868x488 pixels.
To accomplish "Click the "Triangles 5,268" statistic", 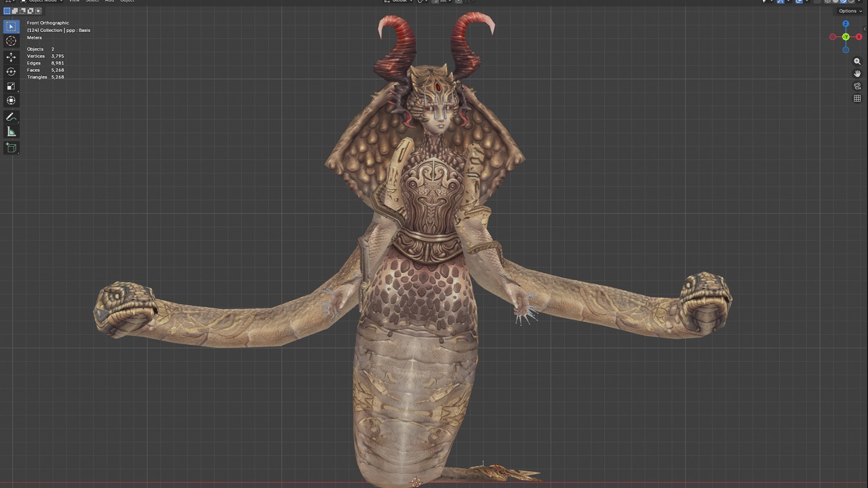I will tap(45, 77).
